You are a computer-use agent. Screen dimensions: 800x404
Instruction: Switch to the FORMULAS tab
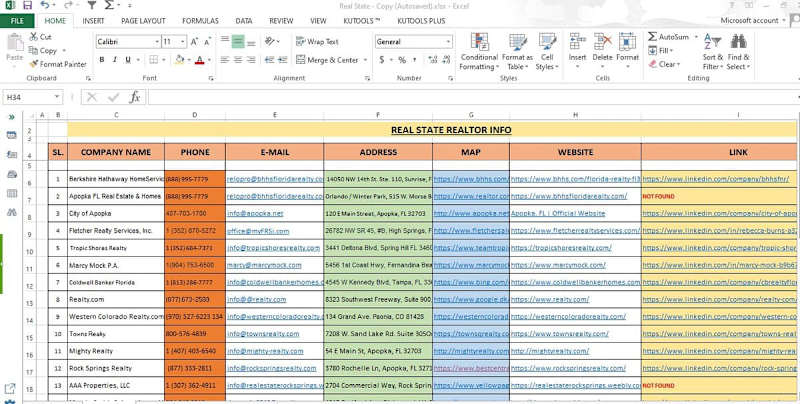tap(201, 21)
